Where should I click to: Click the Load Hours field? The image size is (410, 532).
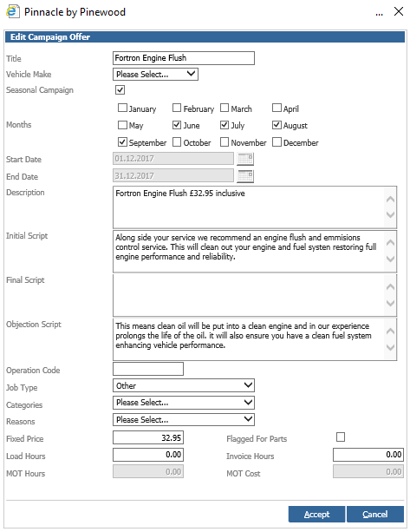point(148,455)
